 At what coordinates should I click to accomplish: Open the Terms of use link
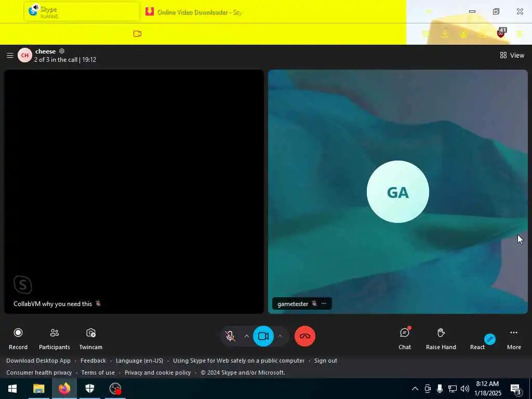click(x=98, y=373)
